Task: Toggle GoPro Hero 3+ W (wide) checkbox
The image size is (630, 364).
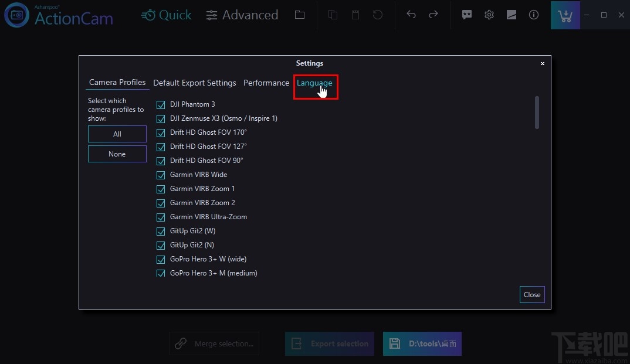Action: pyautogui.click(x=161, y=259)
